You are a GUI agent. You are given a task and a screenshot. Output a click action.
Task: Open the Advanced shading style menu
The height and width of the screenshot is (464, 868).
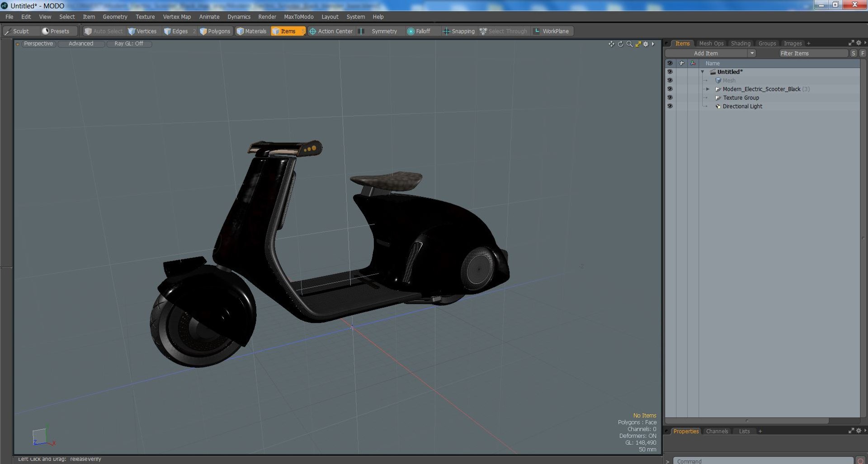coord(81,44)
